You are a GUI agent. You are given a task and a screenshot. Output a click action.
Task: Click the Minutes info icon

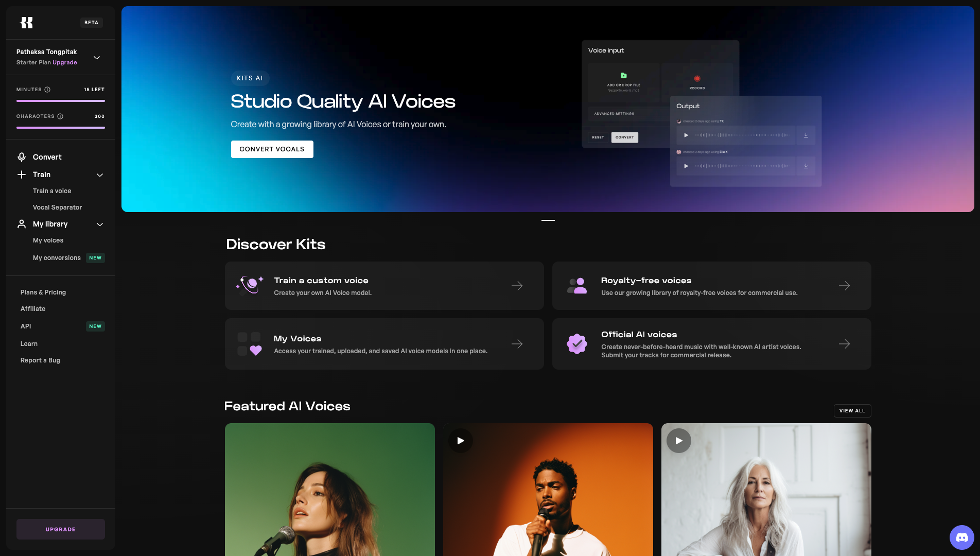pos(47,90)
